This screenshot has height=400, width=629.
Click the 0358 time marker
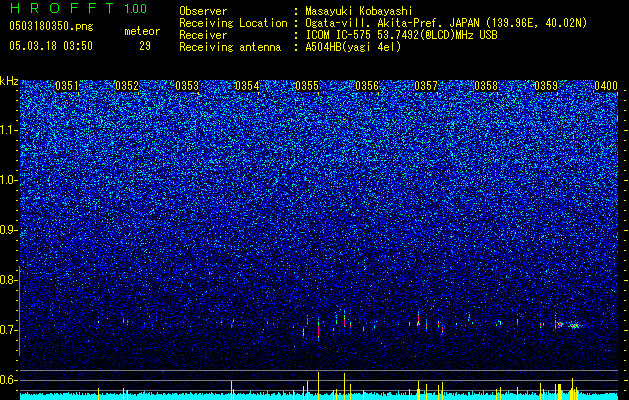pyautogui.click(x=486, y=86)
